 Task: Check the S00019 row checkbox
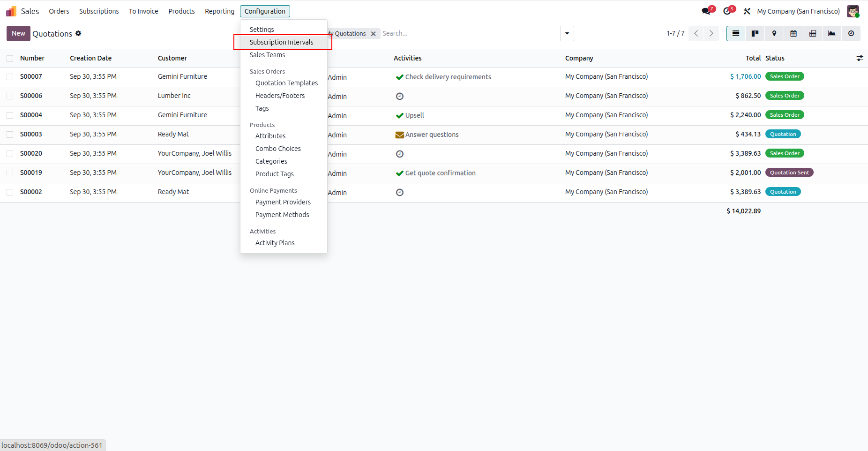pos(10,173)
